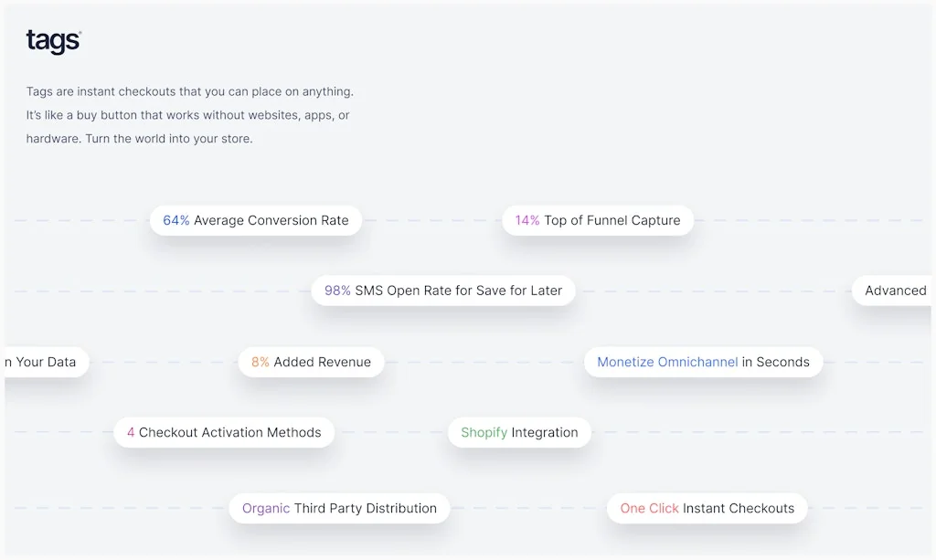Click the partially visible Advanced tag
The height and width of the screenshot is (560, 936).
[894, 291]
